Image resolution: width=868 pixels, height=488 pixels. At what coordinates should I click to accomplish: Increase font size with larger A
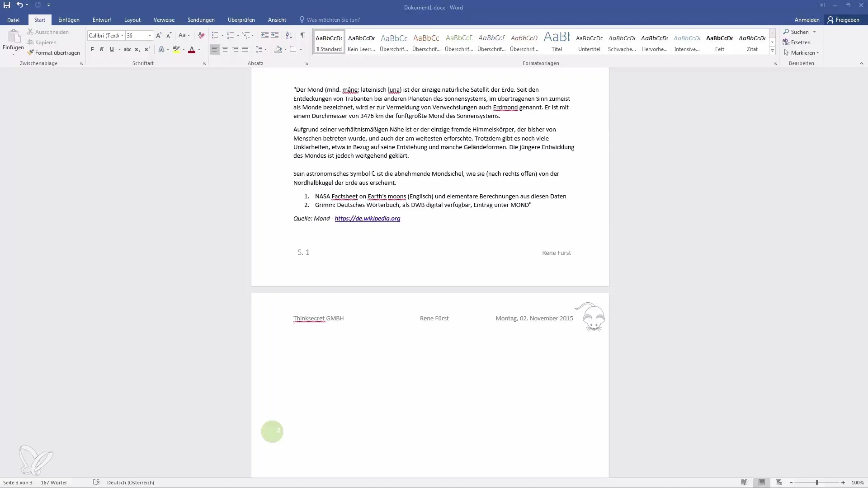[x=158, y=35]
